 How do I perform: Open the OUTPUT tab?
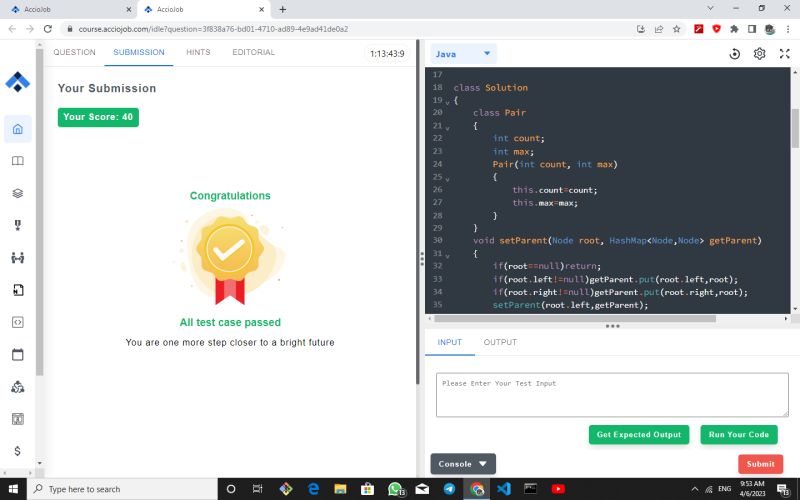(500, 342)
